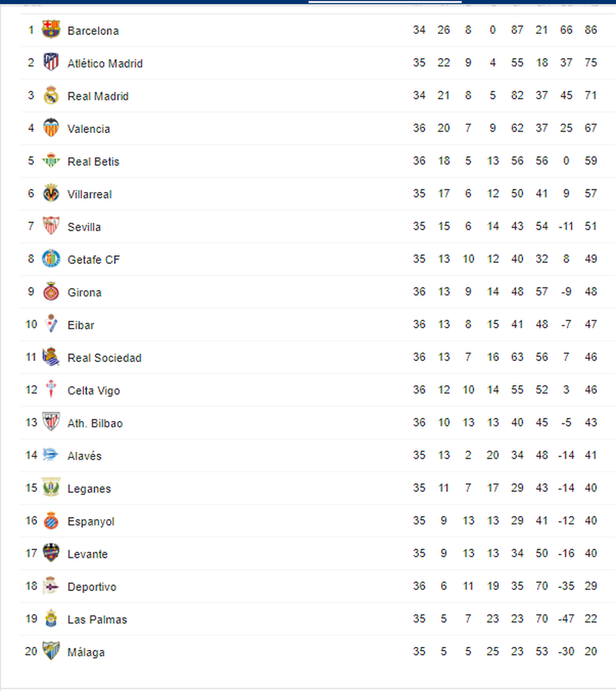
Task: Click Levante's 40 points value
Action: 590,553
